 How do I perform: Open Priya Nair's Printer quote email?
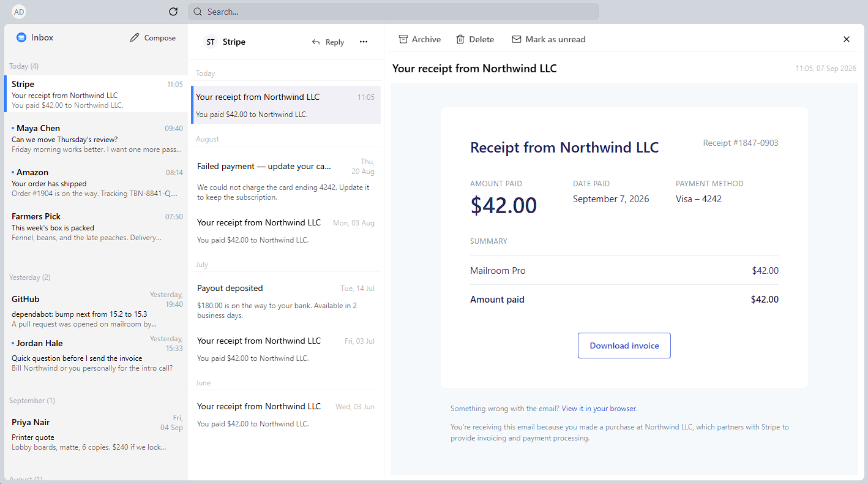(97, 433)
